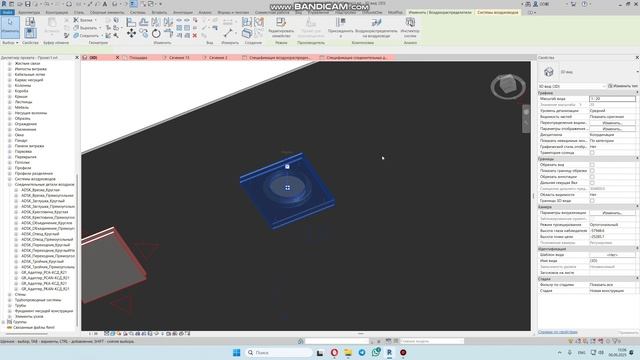
Task: Click the Windows taskbar search box
Action: 279,352
